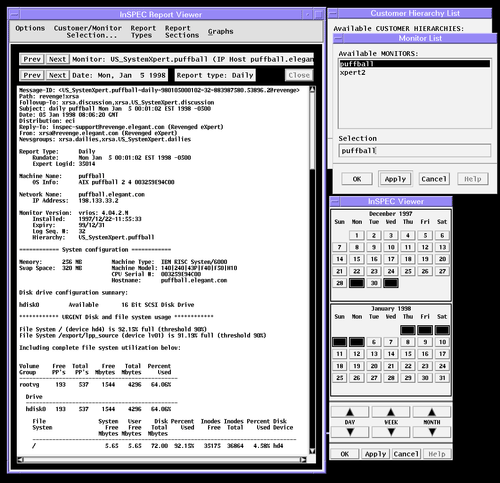Select December 16 in calendar
500x483 pixels.
coord(374,259)
